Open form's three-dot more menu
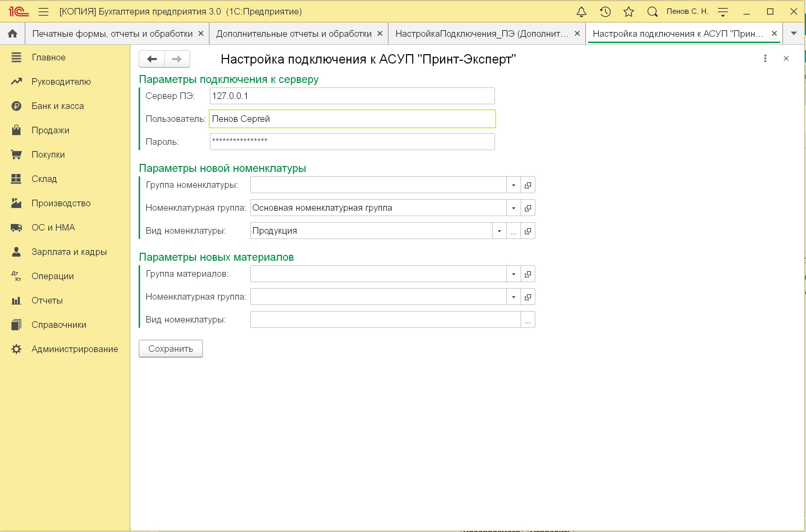 765,59
